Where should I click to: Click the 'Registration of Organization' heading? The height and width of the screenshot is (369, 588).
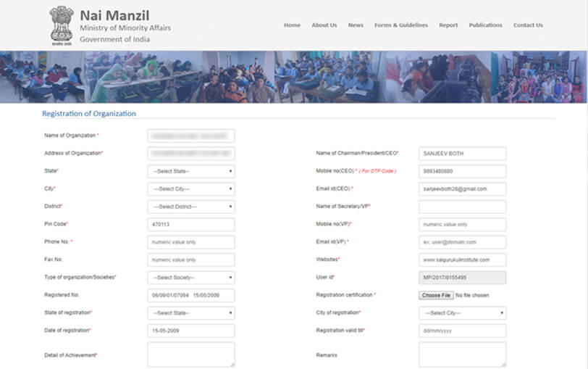click(x=89, y=113)
